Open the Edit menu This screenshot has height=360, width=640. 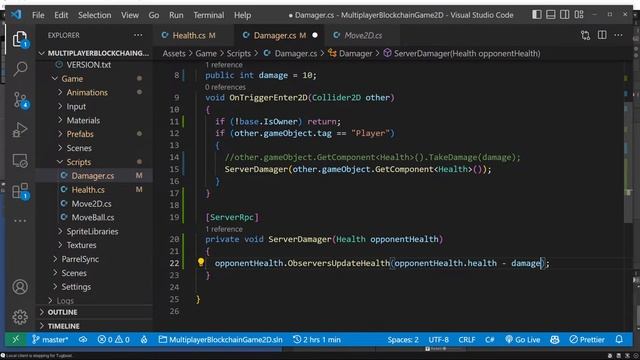61,15
